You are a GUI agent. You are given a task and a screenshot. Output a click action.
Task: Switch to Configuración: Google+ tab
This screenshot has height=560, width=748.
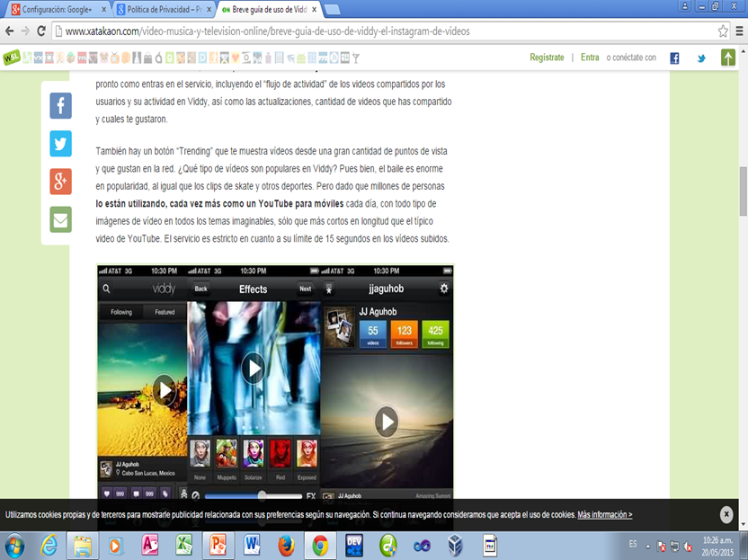tap(57, 10)
